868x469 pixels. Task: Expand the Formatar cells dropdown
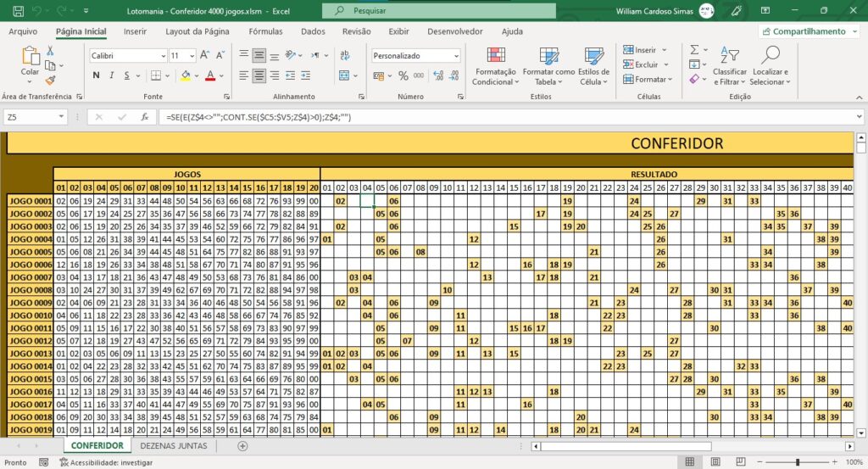[670, 79]
